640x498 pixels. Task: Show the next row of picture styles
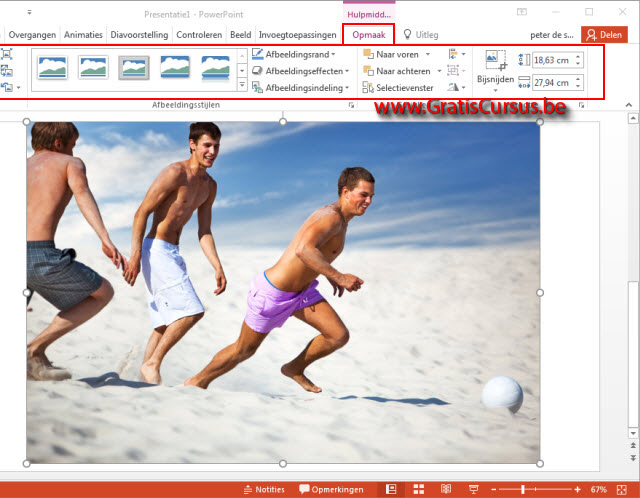point(242,71)
